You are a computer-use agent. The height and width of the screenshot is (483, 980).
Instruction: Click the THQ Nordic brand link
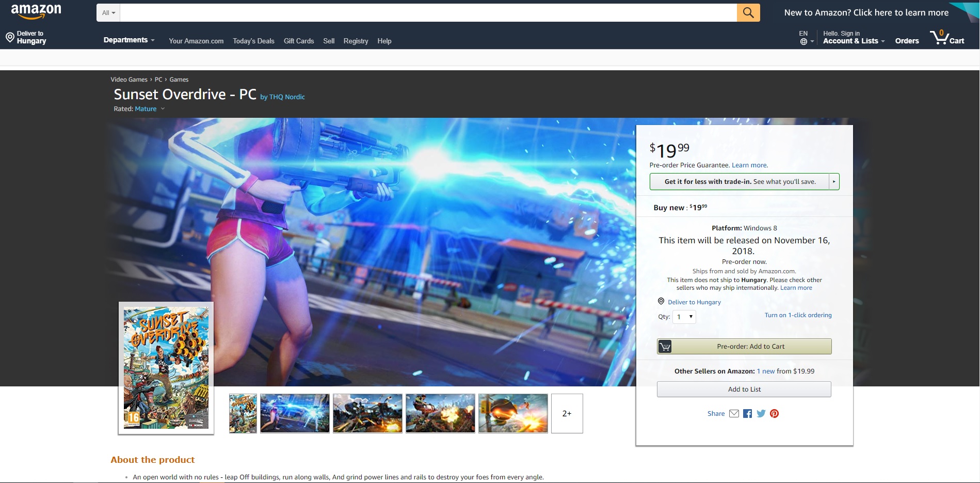(287, 97)
